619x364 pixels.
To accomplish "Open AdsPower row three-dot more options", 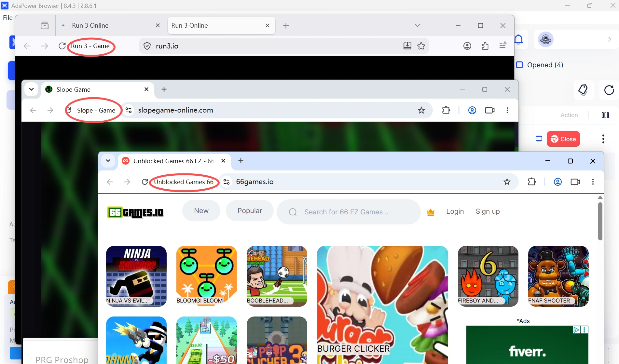I will (x=603, y=139).
